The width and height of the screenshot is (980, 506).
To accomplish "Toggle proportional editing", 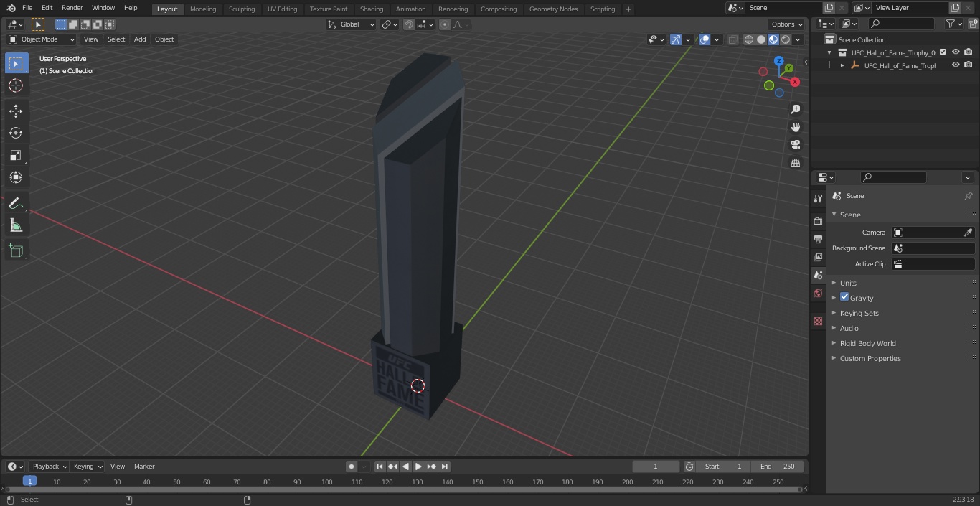I will (445, 24).
